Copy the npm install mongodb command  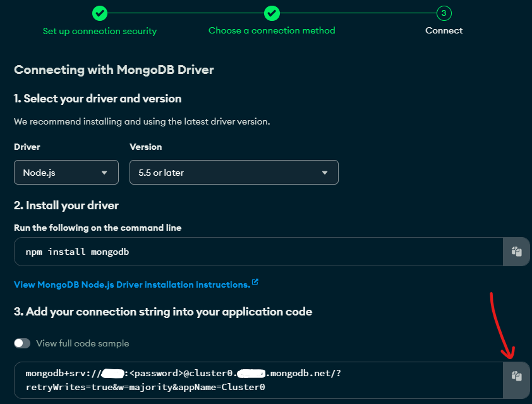pyautogui.click(x=516, y=252)
